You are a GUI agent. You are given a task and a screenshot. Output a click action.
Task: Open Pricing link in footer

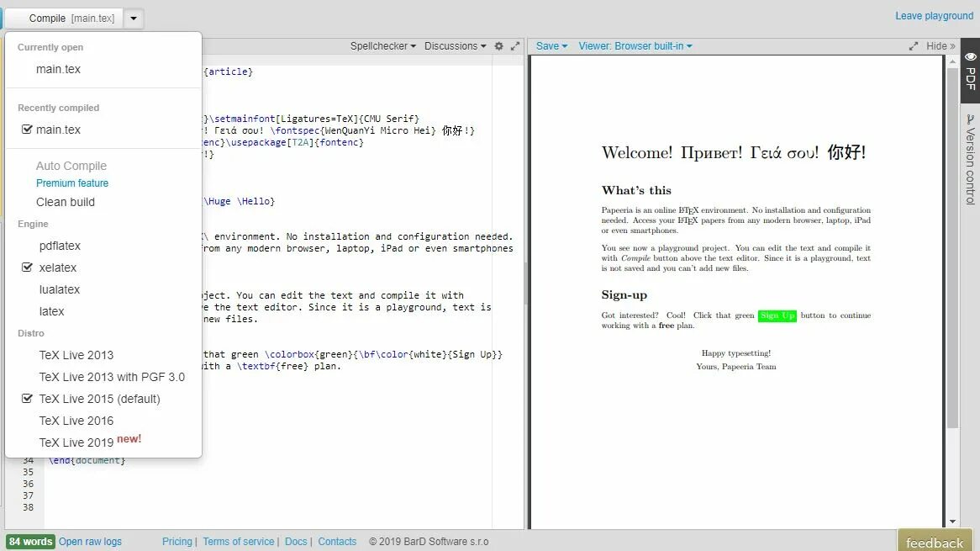click(x=177, y=542)
